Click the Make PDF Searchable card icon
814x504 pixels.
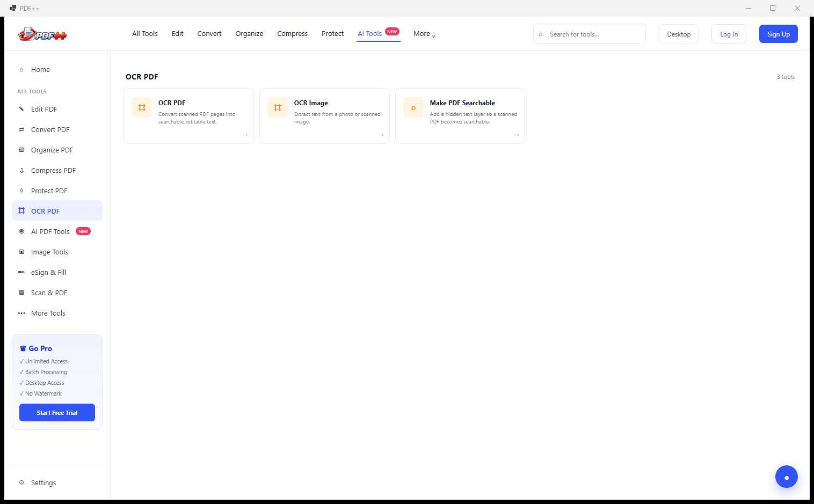413,107
